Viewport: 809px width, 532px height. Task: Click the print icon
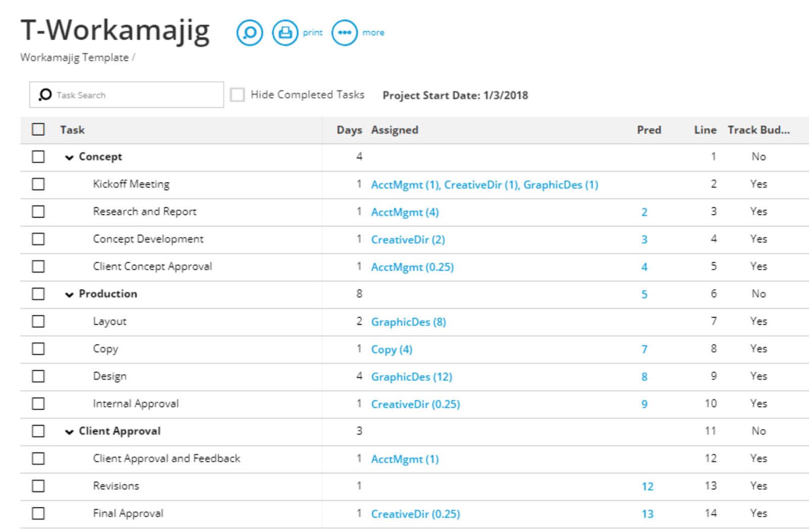[x=285, y=32]
